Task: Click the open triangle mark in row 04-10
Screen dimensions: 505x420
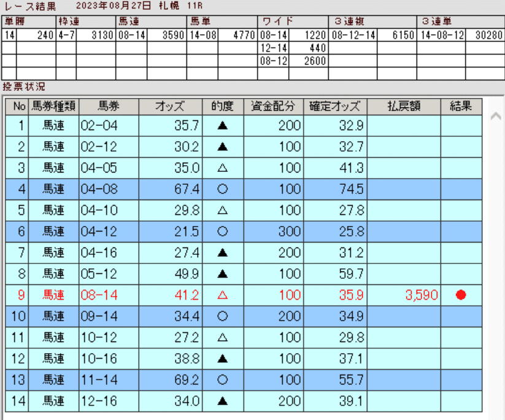Action: (223, 211)
